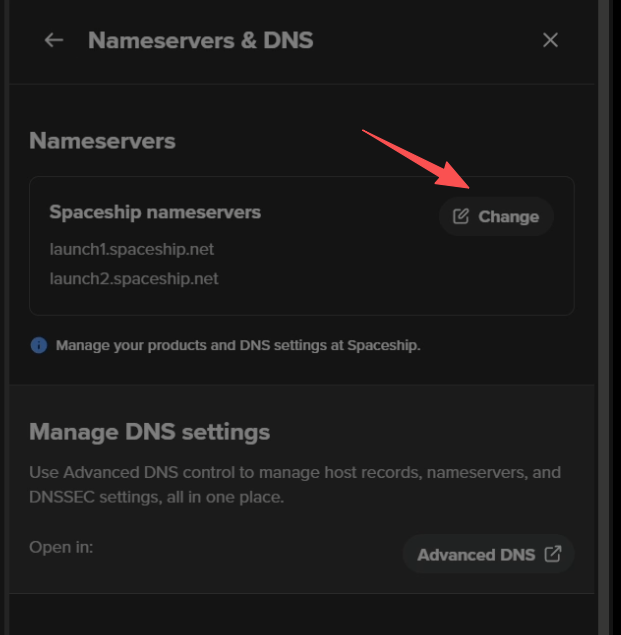This screenshot has width=621, height=635.
Task: Click the Manage DNS settings heading
Action: point(149,432)
